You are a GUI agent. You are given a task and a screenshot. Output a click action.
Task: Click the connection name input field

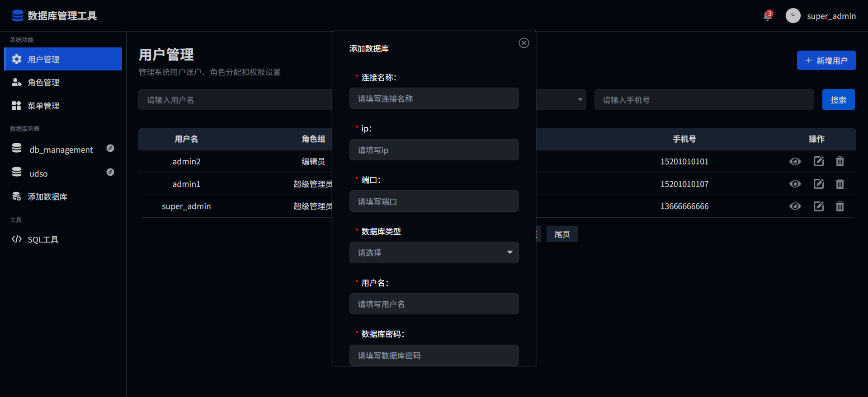pyautogui.click(x=434, y=98)
